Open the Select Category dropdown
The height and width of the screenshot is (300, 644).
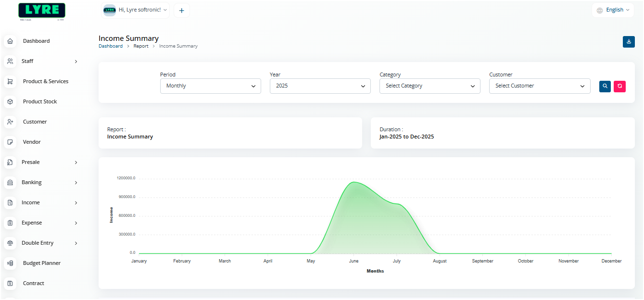[x=429, y=86]
